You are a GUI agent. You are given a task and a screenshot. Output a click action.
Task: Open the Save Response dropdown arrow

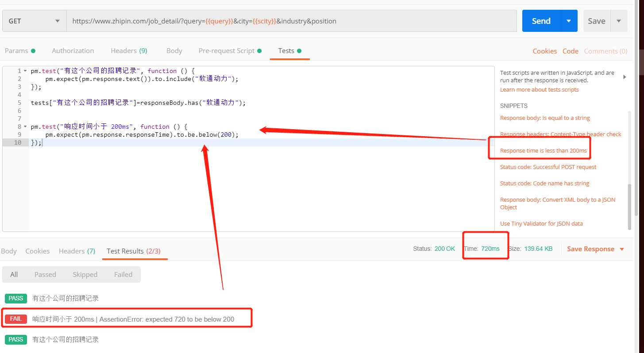(621, 249)
